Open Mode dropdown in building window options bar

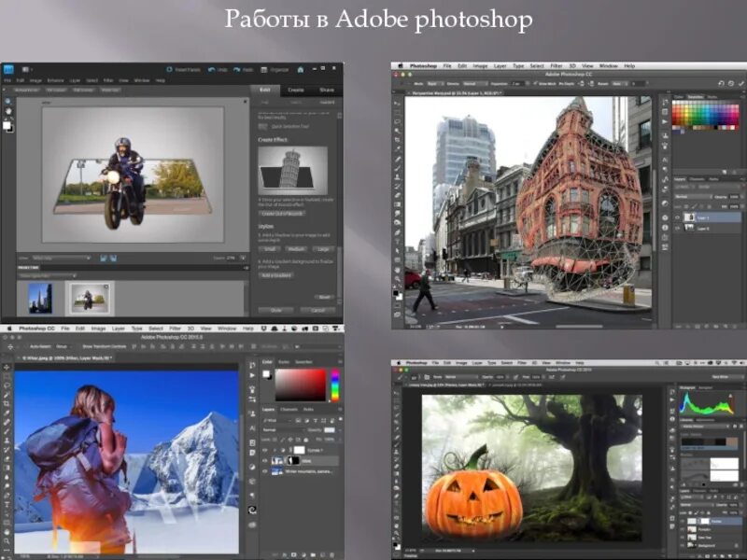tap(437, 84)
